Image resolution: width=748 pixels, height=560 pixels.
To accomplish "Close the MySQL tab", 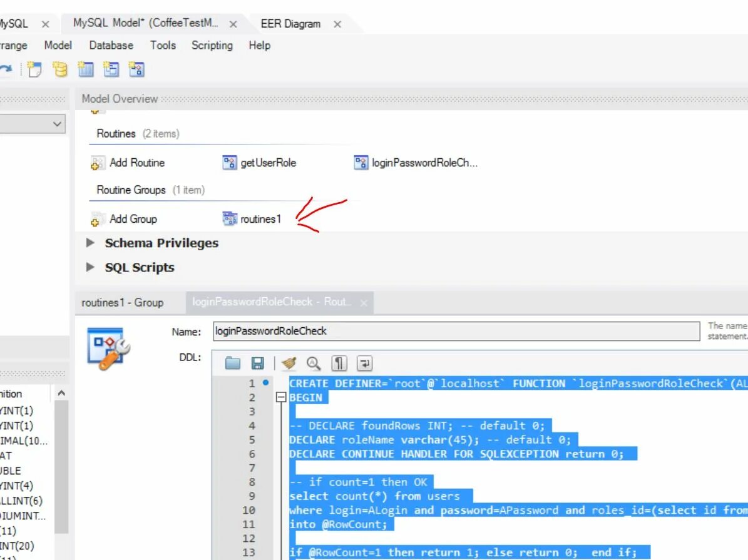I will tap(45, 24).
